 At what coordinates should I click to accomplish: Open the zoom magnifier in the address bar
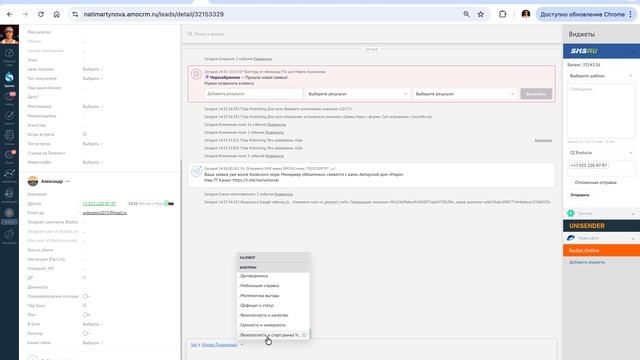click(466, 14)
